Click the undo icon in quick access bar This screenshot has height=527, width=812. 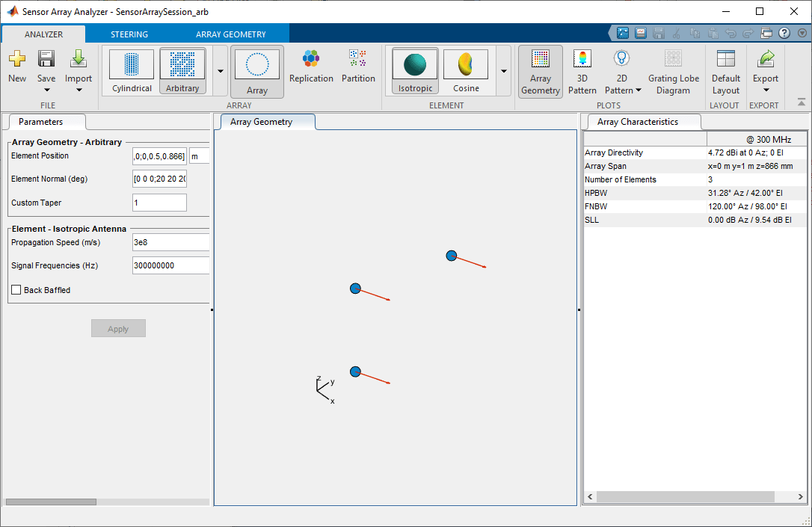(x=731, y=33)
